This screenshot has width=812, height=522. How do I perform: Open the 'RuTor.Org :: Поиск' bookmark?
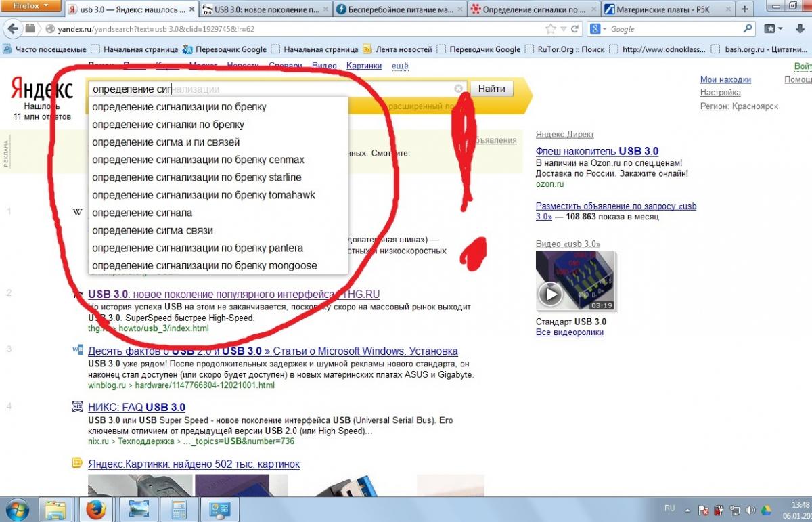point(566,49)
